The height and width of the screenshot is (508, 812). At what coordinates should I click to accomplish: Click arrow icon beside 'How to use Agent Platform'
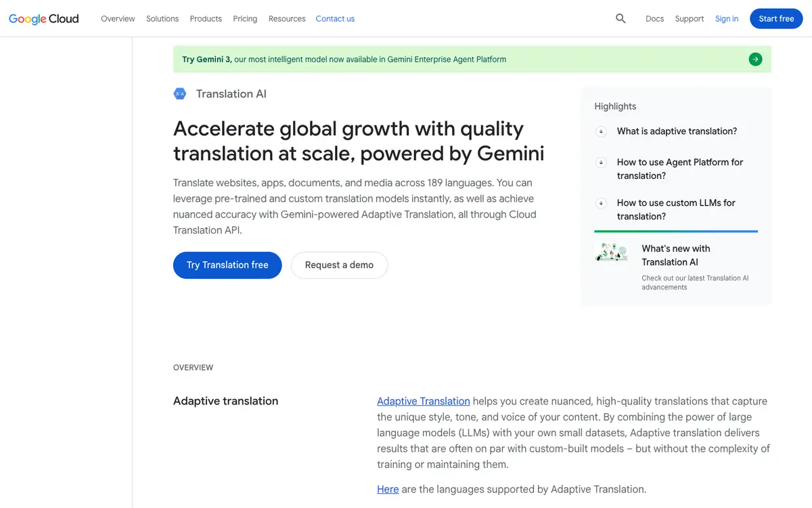click(601, 163)
